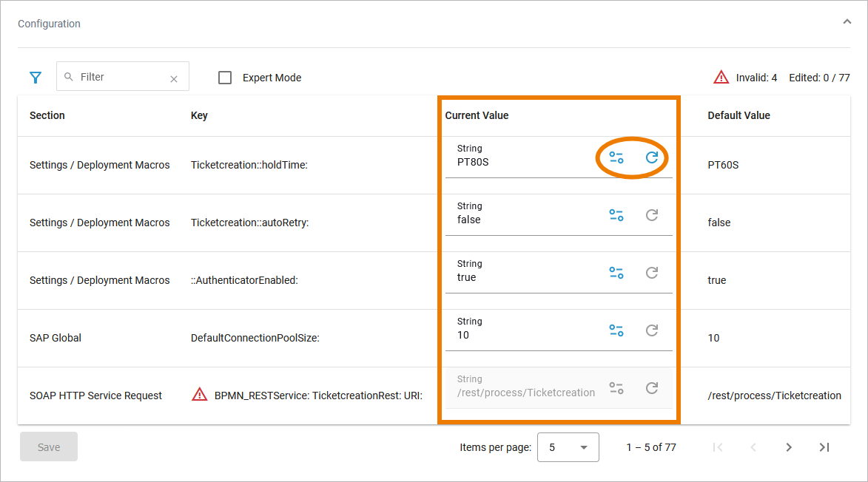Click reset icon in the ::AuthenticatorEnabled row
868x482 pixels.
point(652,273)
